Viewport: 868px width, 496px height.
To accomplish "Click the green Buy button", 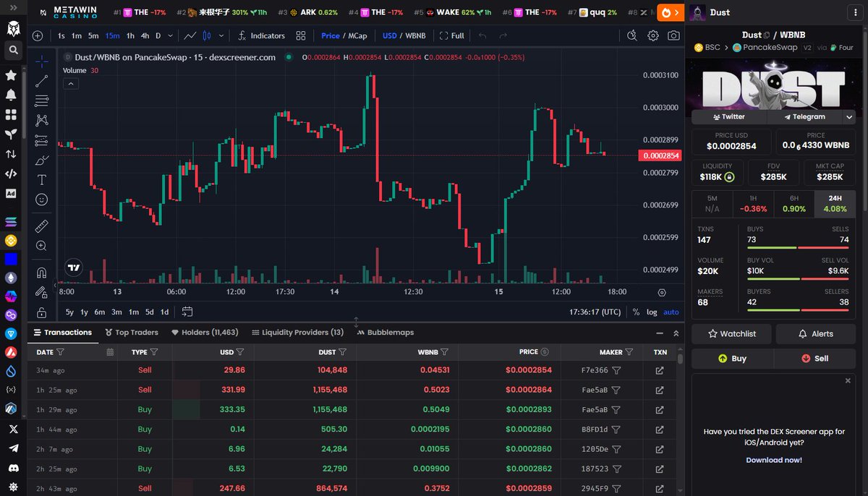I will pos(732,358).
